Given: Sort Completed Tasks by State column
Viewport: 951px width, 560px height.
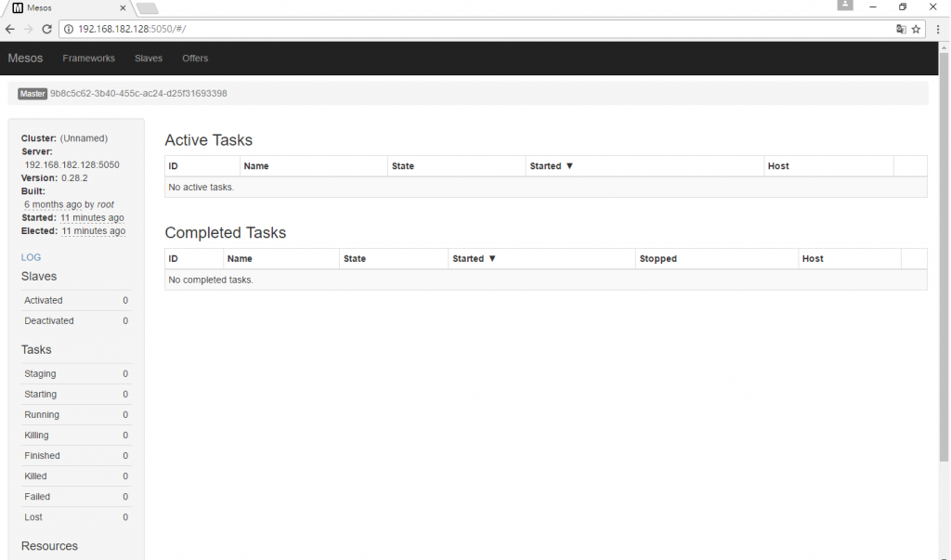Looking at the screenshot, I should pyautogui.click(x=394, y=258).
